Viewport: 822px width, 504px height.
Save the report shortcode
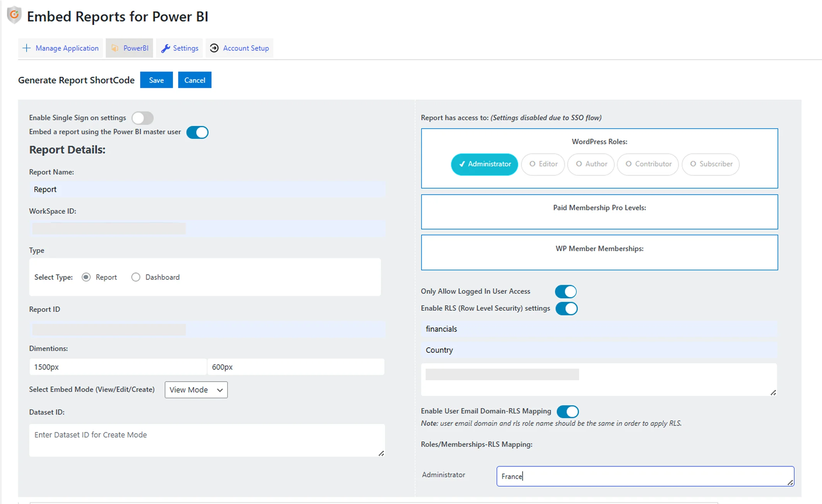point(156,80)
